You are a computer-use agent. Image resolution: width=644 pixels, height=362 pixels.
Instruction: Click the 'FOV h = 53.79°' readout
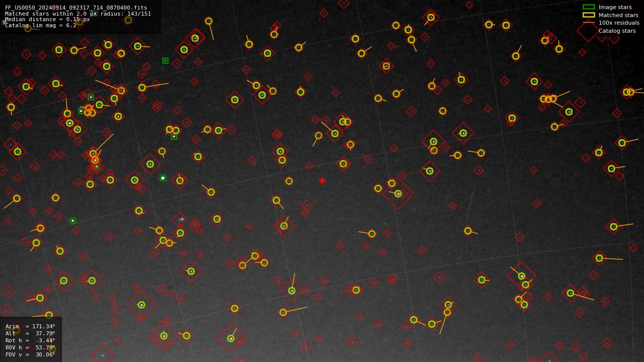click(x=30, y=347)
